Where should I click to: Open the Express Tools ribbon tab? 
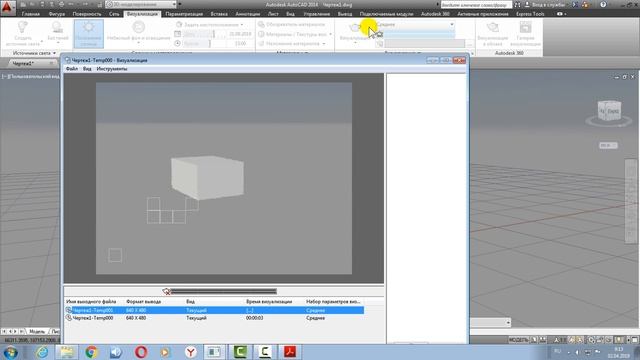(530, 14)
